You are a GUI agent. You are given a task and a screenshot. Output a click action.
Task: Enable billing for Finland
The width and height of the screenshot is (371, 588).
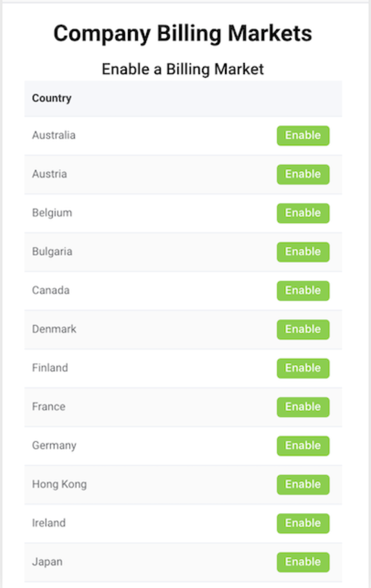303,368
